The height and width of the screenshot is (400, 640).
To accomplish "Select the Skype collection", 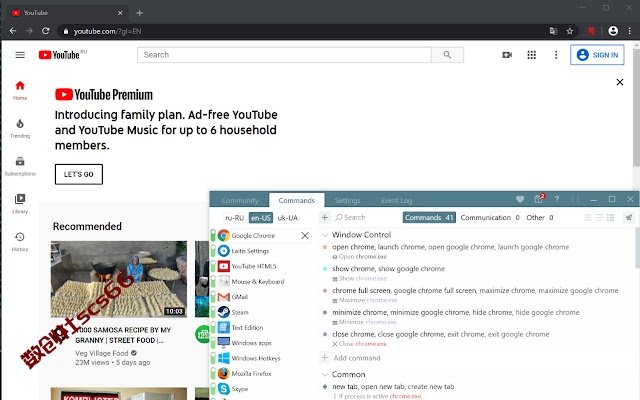I will pos(240,389).
